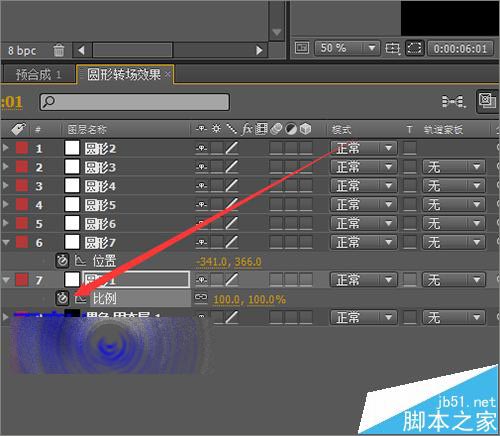Click the 3D layer cube header icon
Viewport: 500px width, 436px height.
(305, 129)
